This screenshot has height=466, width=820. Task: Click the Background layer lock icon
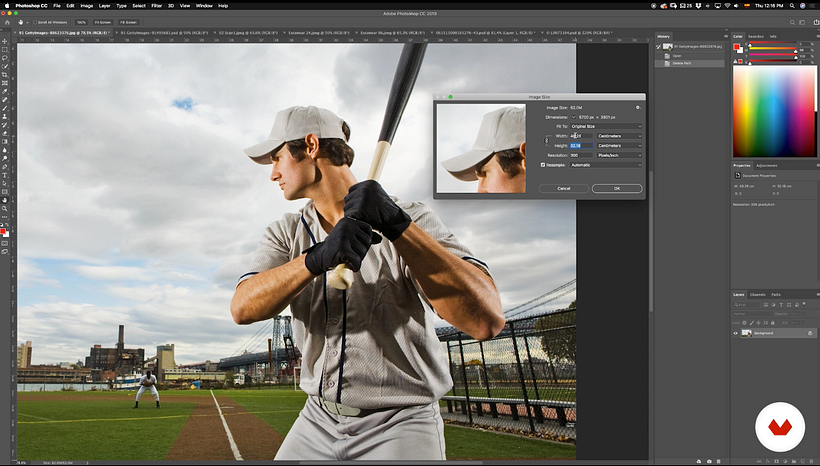[x=810, y=333]
